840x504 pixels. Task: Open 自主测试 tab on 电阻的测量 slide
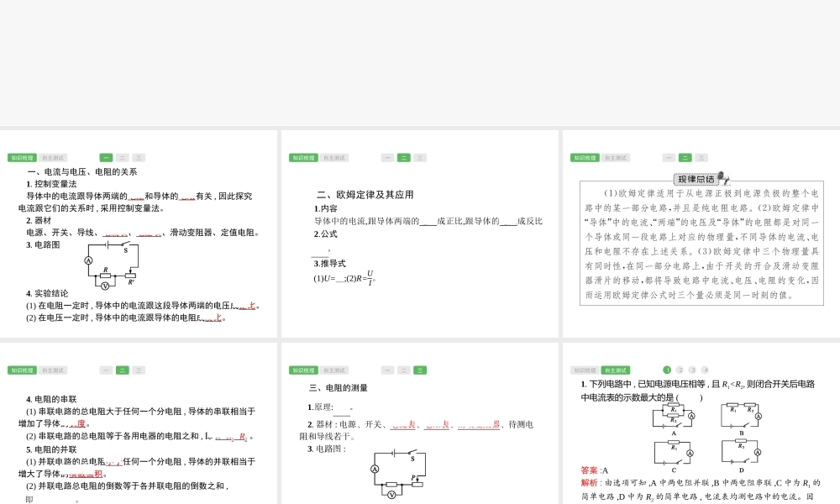333,370
